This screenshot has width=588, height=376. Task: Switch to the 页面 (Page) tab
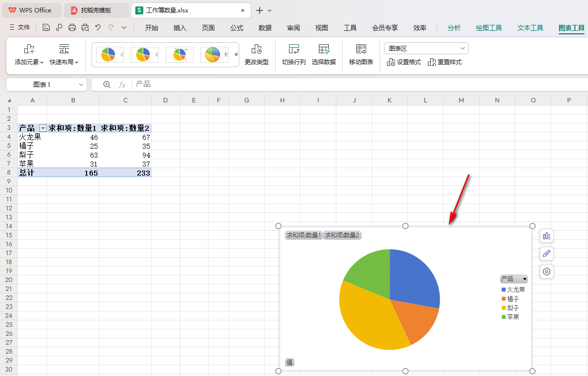coord(208,28)
